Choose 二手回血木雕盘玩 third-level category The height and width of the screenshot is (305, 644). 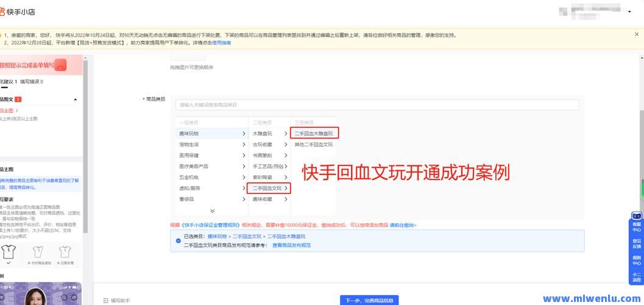point(314,133)
